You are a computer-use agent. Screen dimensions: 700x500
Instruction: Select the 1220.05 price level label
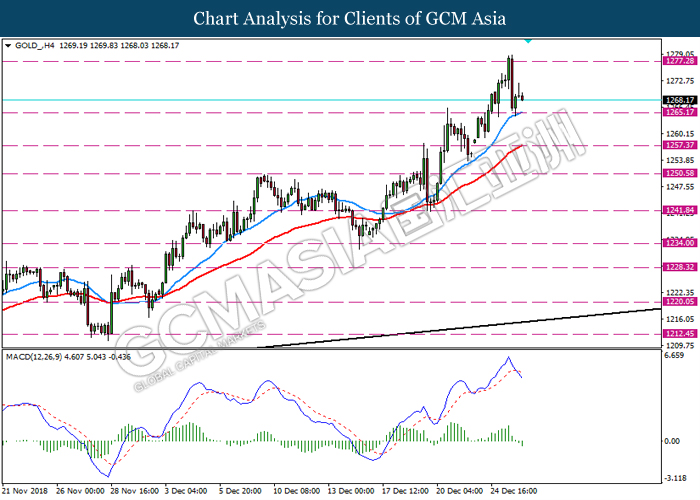pos(680,302)
